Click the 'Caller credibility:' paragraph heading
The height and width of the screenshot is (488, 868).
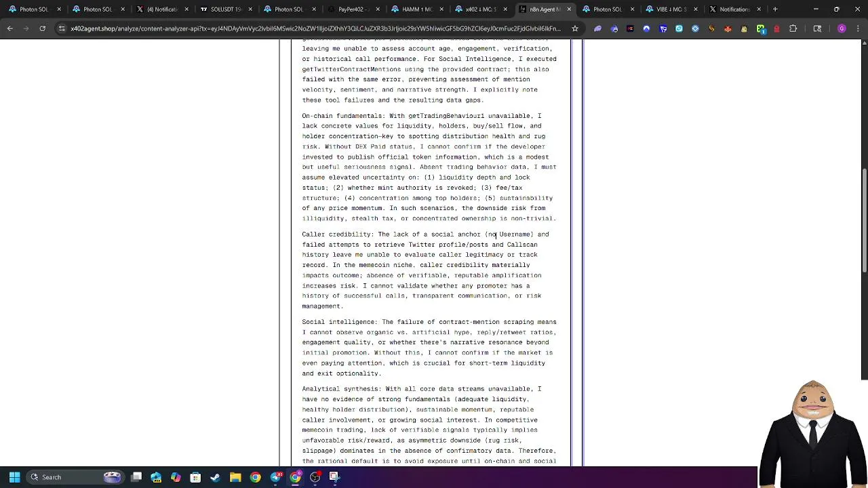[338, 235]
